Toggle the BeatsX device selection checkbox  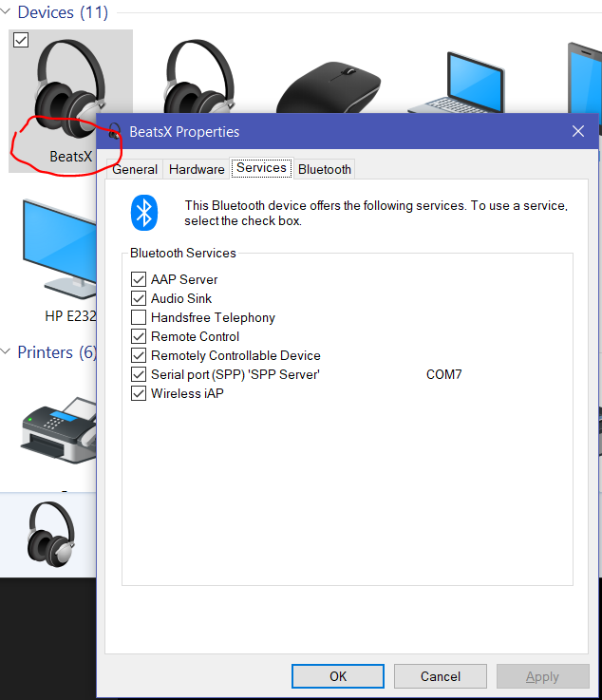[21, 40]
